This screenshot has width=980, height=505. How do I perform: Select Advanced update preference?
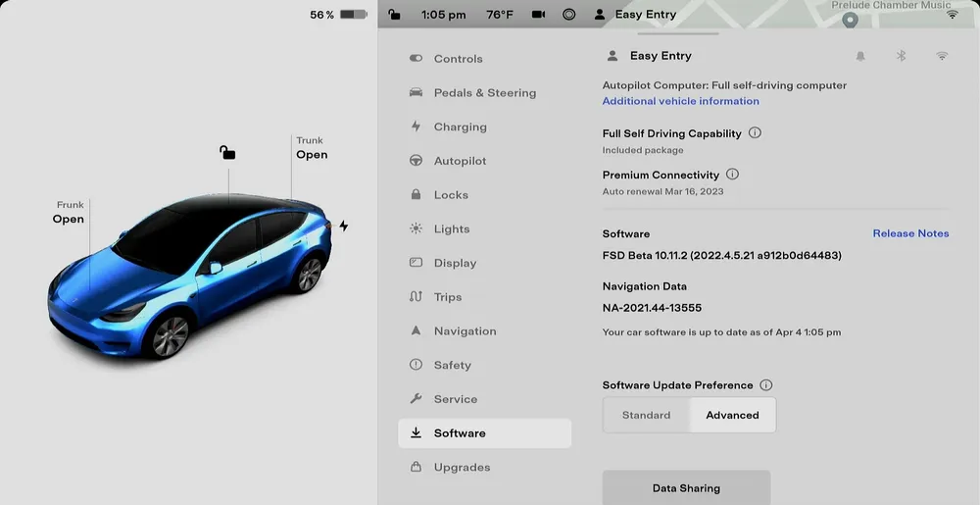click(x=732, y=415)
